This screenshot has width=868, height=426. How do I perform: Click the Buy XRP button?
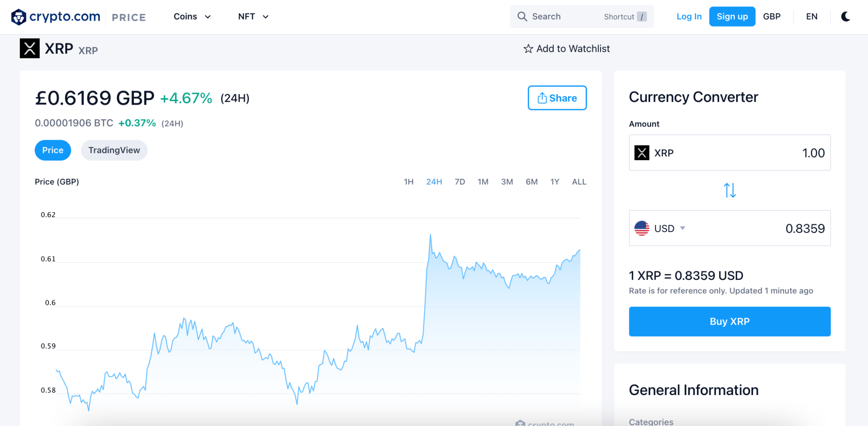729,321
